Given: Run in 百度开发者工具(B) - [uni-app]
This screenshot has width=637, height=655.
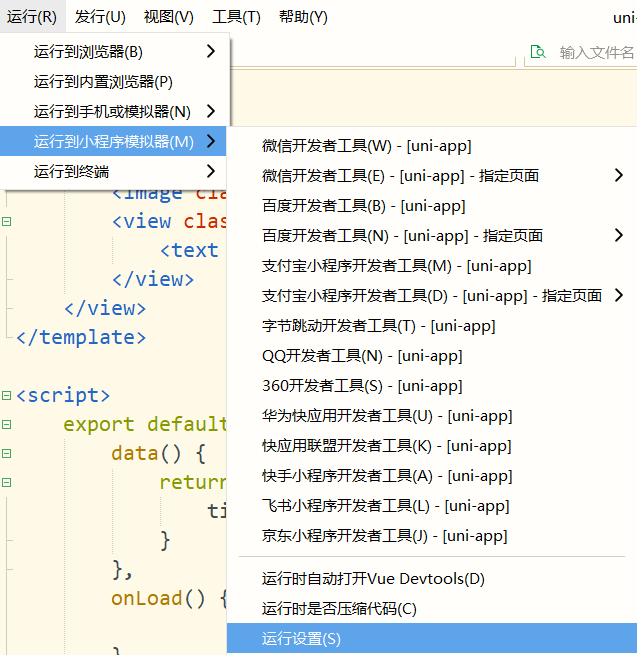Looking at the screenshot, I should 432,206.
